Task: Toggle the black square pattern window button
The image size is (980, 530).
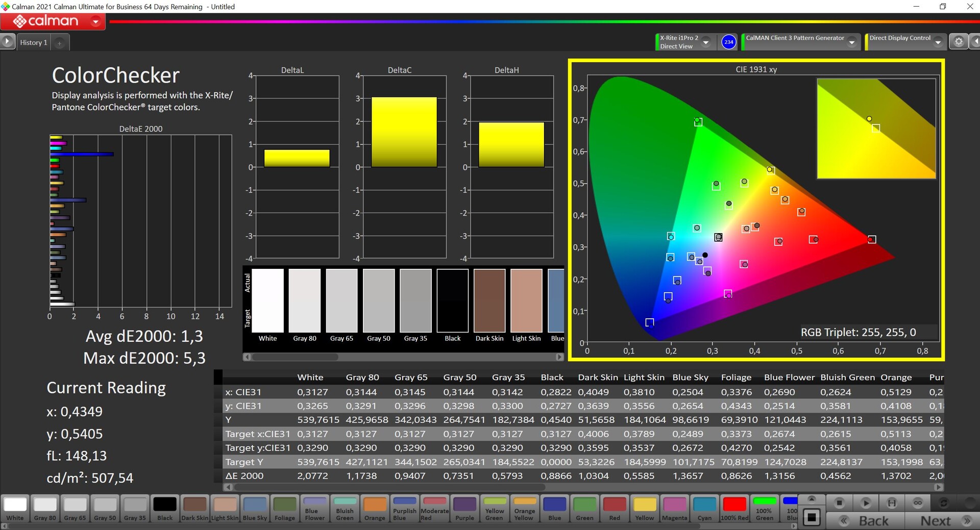Action: point(812,517)
